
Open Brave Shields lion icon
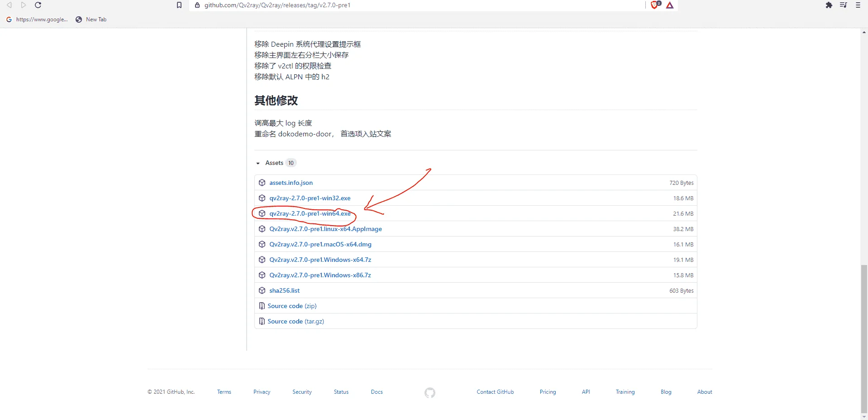click(x=655, y=5)
